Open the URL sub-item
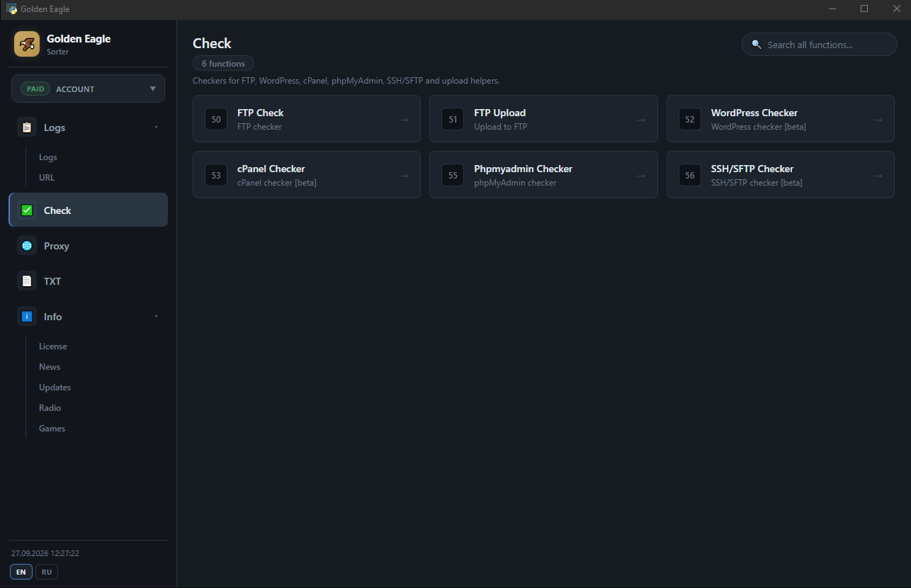 pyautogui.click(x=47, y=178)
